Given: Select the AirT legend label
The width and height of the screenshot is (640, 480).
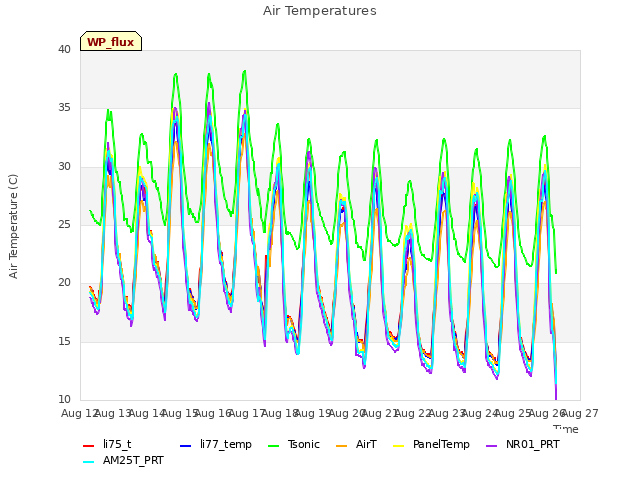Looking at the screenshot, I should [366, 444].
